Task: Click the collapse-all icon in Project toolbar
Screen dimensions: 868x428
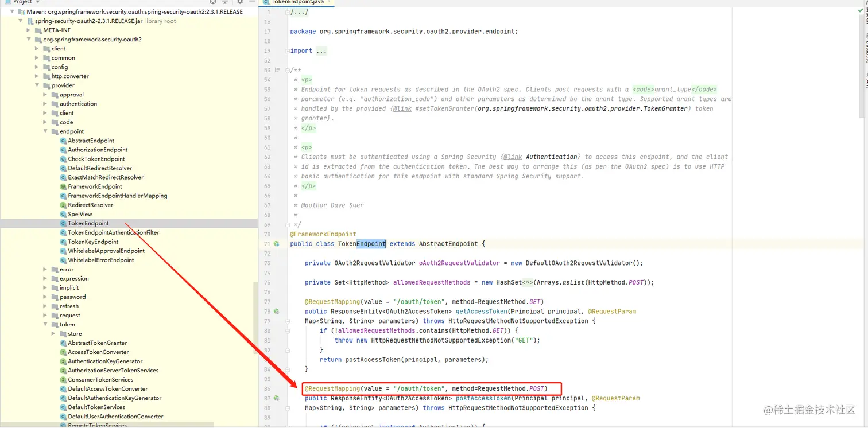Action: point(226,2)
